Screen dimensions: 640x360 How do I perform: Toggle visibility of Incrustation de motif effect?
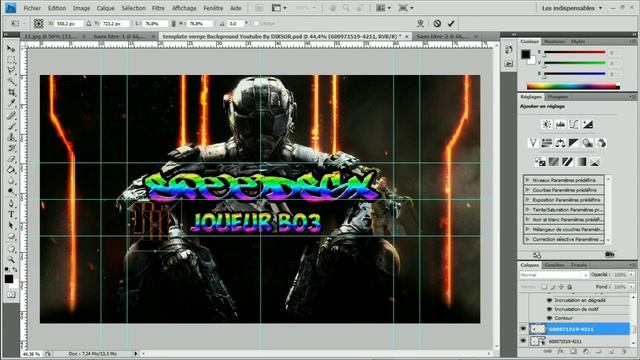click(x=549, y=309)
